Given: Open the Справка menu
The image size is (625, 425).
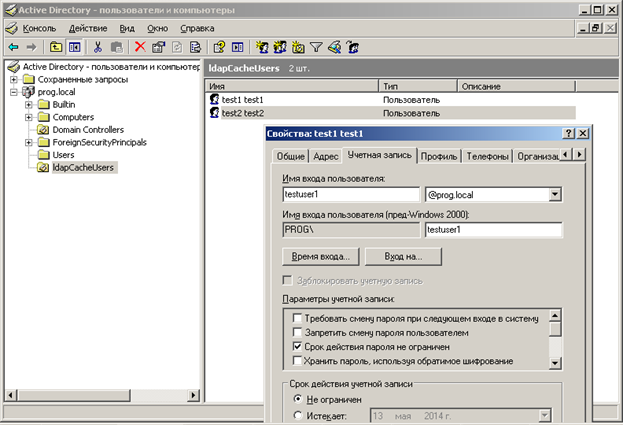Looking at the screenshot, I should coord(197,28).
